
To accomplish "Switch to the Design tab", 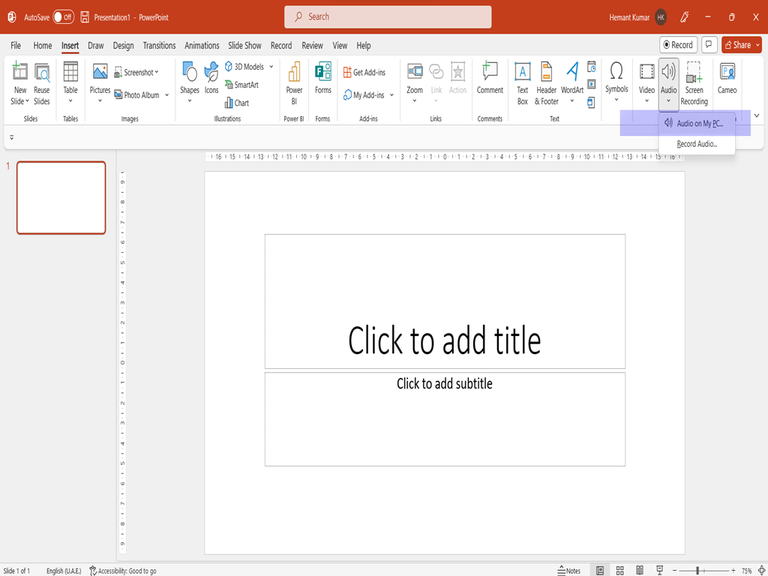I will pos(123,45).
